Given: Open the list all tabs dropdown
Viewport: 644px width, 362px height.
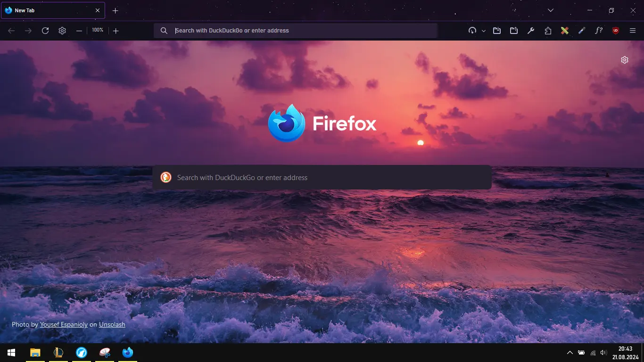Looking at the screenshot, I should (x=551, y=10).
